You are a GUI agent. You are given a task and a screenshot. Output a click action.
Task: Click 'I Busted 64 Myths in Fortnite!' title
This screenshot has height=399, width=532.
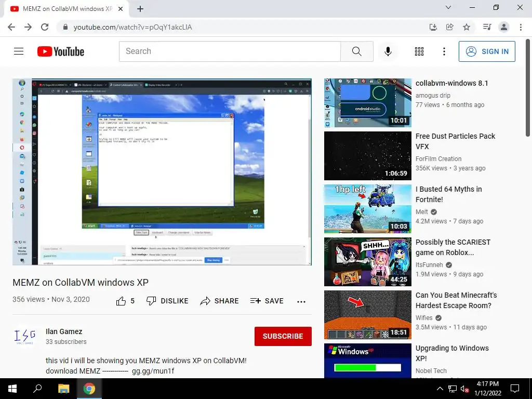448,194
